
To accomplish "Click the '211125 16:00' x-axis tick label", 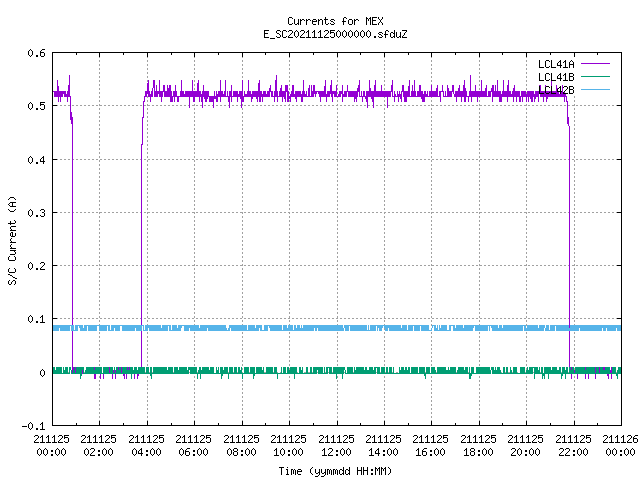I will tap(430, 446).
